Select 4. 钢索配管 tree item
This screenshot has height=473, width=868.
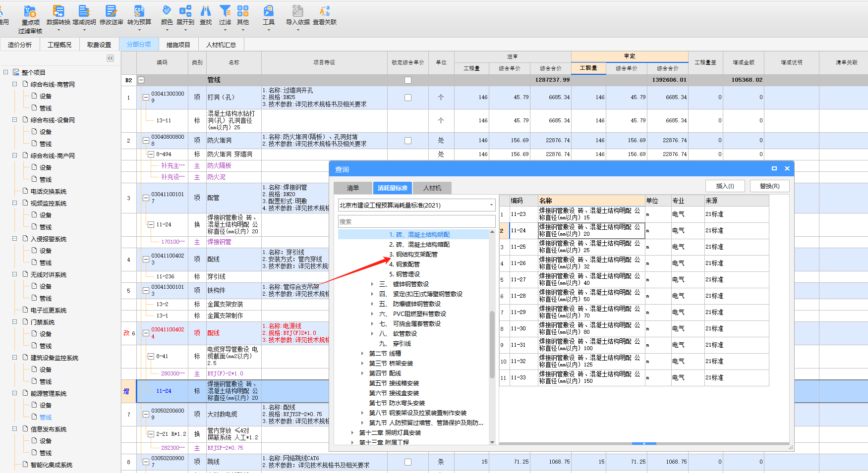pos(405,264)
